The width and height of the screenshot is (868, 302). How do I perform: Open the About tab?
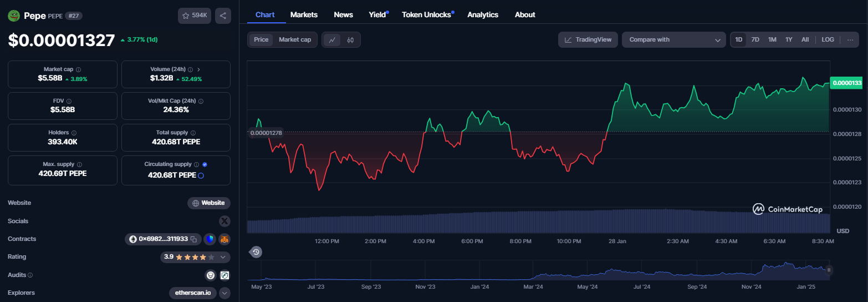pyautogui.click(x=525, y=14)
